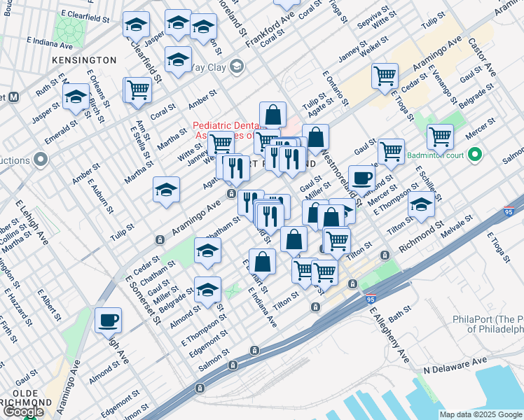Select the school marker on Almond St
This screenshot has height=420, width=524.
[x=207, y=290]
